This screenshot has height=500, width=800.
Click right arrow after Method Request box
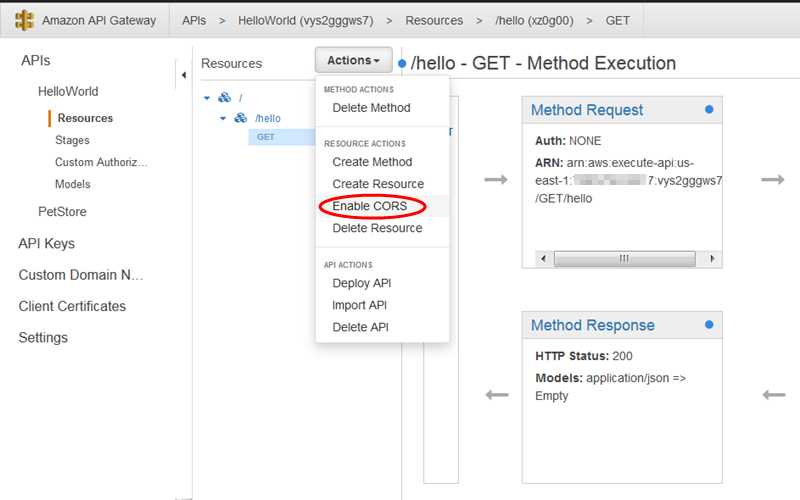click(x=772, y=180)
